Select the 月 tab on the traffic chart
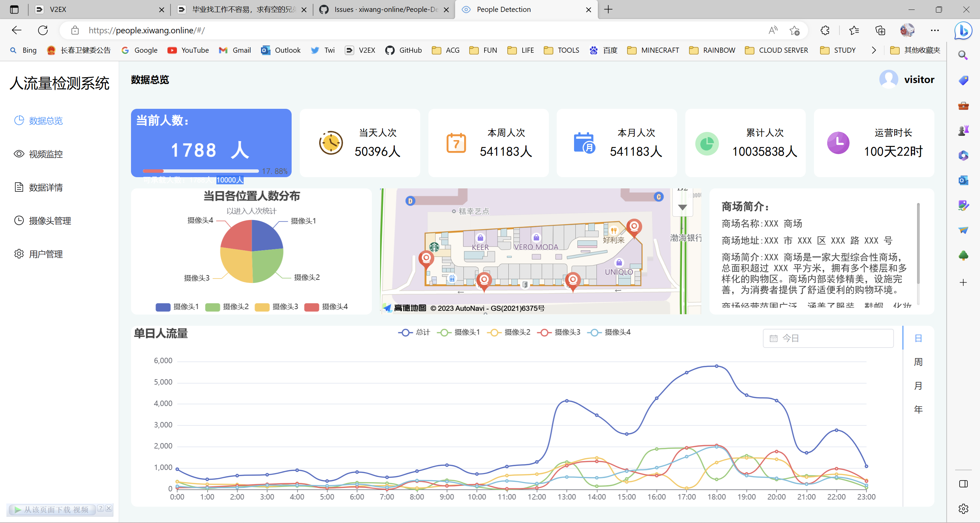The image size is (980, 523). (x=918, y=386)
